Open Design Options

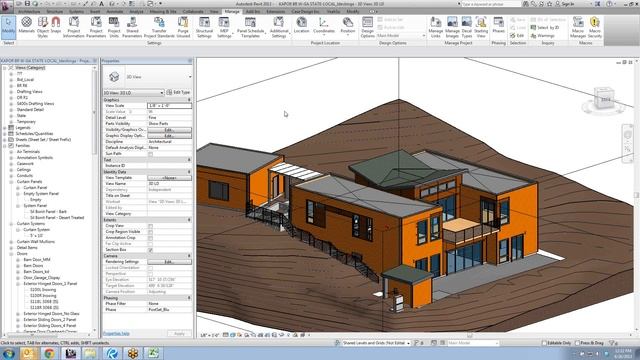point(367,27)
